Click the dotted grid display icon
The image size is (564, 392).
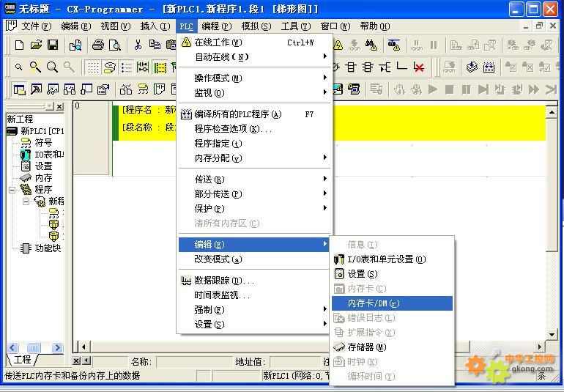tap(93, 67)
